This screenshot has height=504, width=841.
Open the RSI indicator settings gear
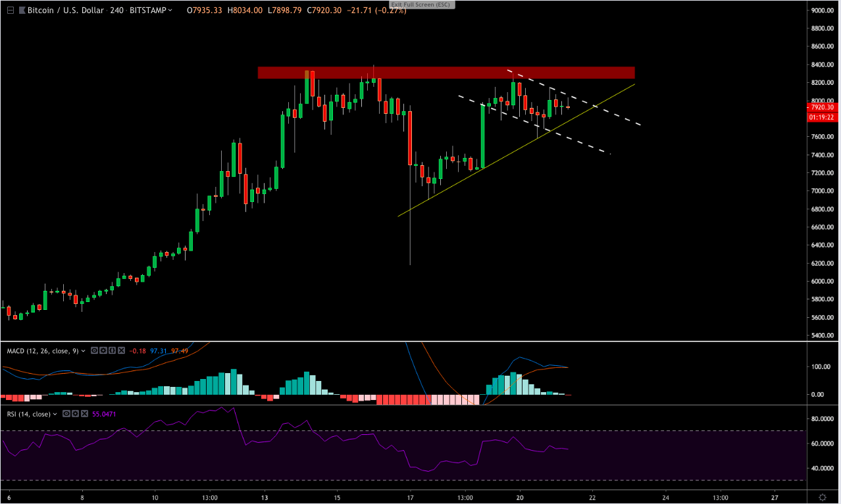click(x=75, y=413)
